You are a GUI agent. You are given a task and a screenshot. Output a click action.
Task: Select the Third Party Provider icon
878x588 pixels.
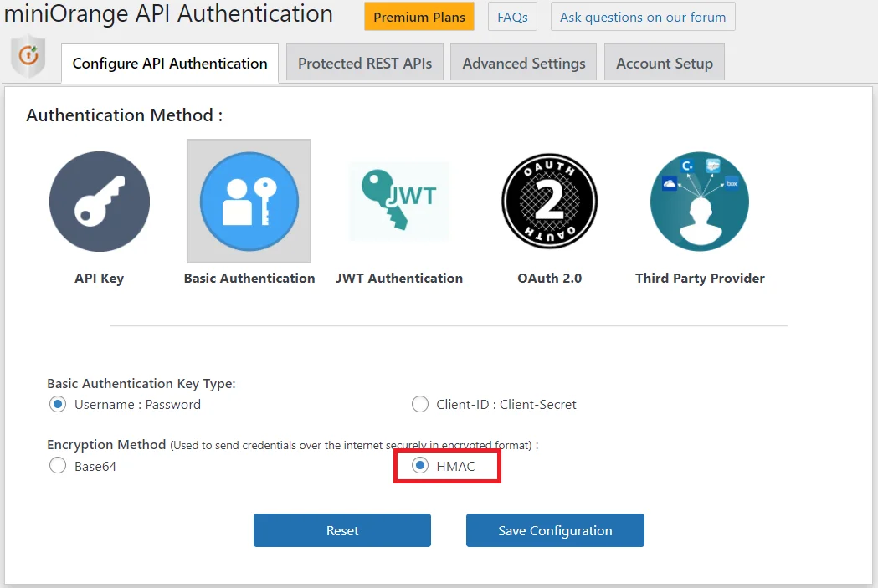pos(700,202)
